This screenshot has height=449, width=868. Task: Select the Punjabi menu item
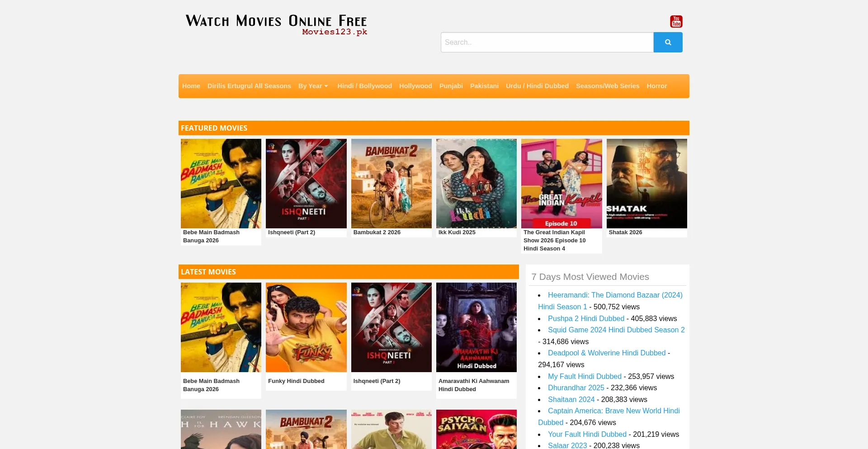point(451,86)
